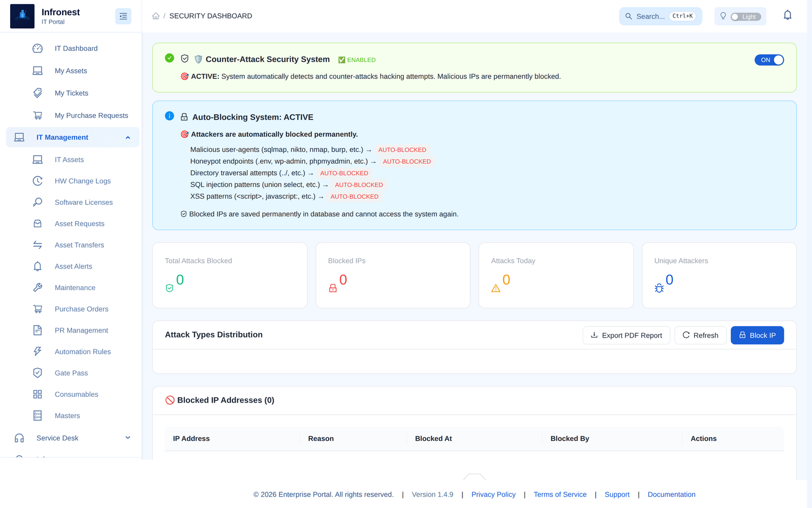The width and height of the screenshot is (812, 508).
Task: Open notifications bell in header
Action: 787,15
